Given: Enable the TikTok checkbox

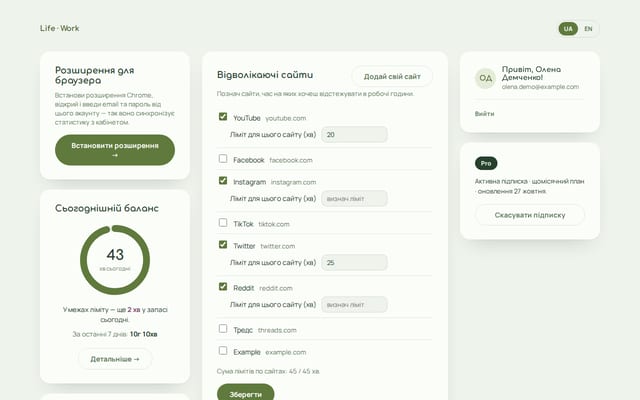Looking at the screenshot, I should point(223,222).
